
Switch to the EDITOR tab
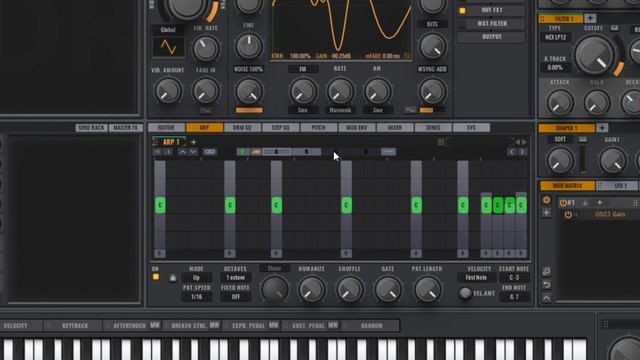point(166,128)
